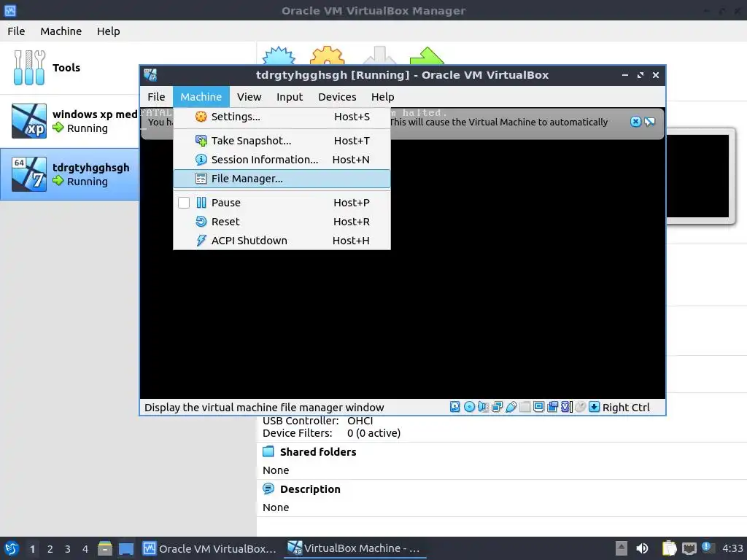This screenshot has height=560, width=747.
Task: Click the USB Controller OHCI value
Action: (360, 421)
